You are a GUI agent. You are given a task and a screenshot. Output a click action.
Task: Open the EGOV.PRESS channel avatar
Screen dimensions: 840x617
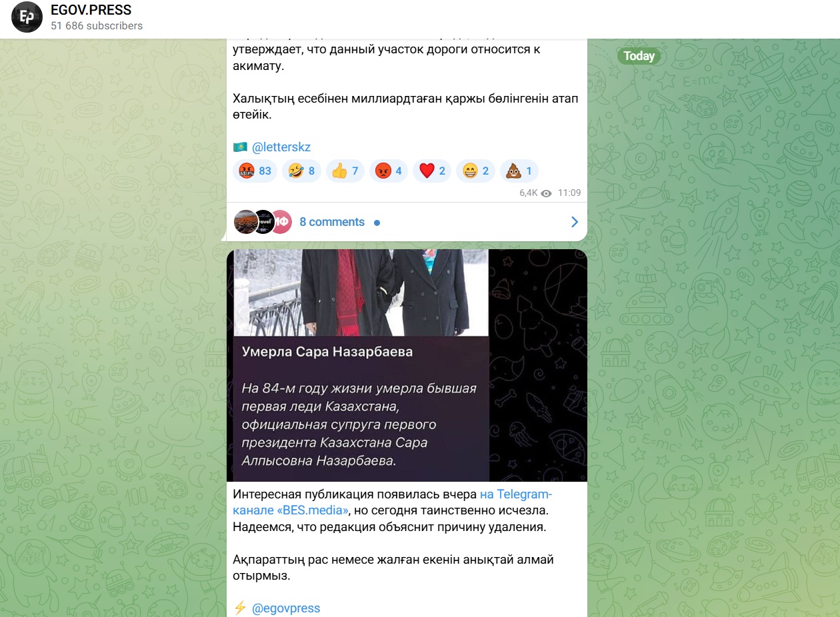[x=27, y=18]
